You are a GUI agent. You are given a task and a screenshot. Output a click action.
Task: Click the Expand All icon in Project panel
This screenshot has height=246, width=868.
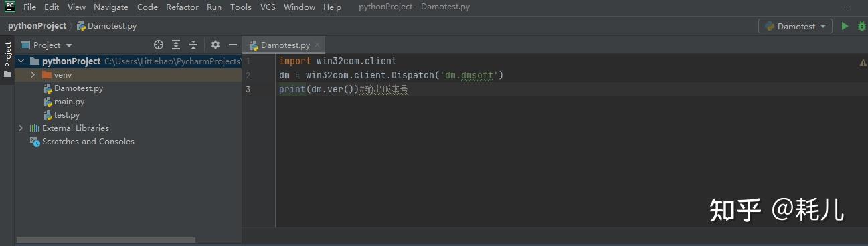[176, 45]
